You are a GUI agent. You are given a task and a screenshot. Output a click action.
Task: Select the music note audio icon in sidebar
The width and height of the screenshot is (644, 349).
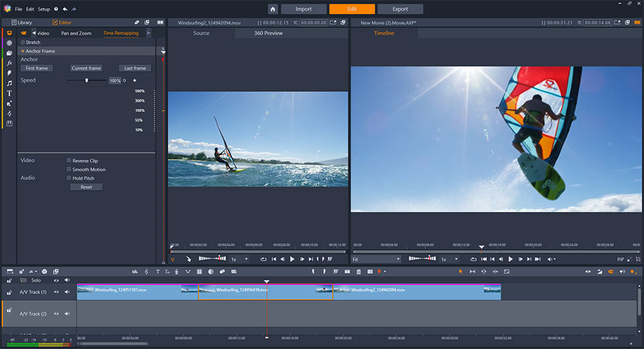coord(9,83)
